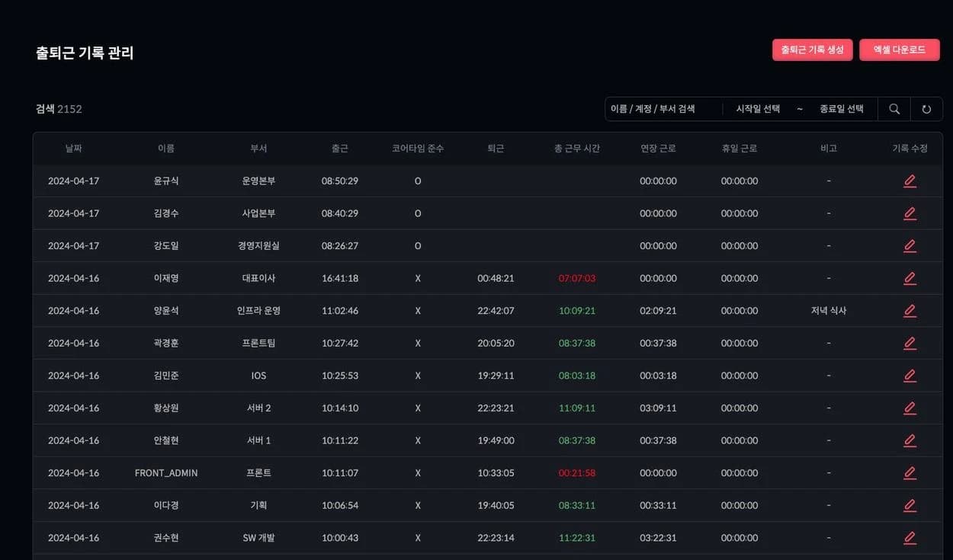Screen dimensions: 953x560
Task: Click the department cell 경영지원실
Action: click(259, 246)
